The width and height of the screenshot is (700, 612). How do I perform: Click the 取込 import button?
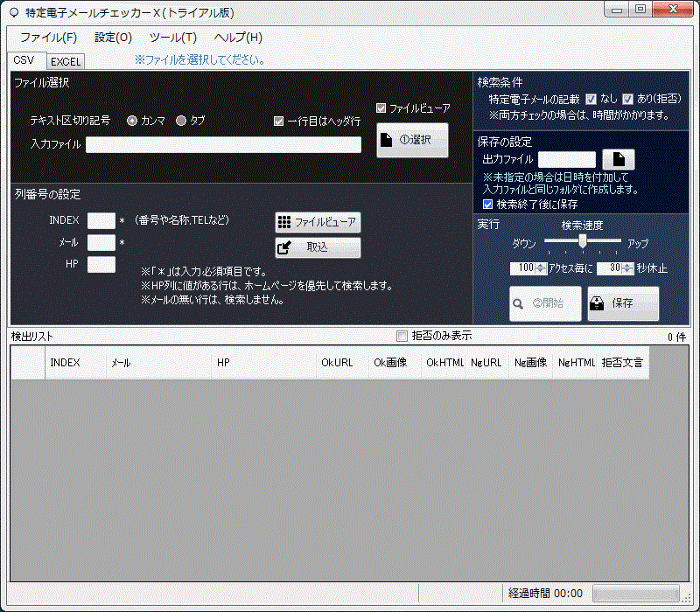coord(318,247)
